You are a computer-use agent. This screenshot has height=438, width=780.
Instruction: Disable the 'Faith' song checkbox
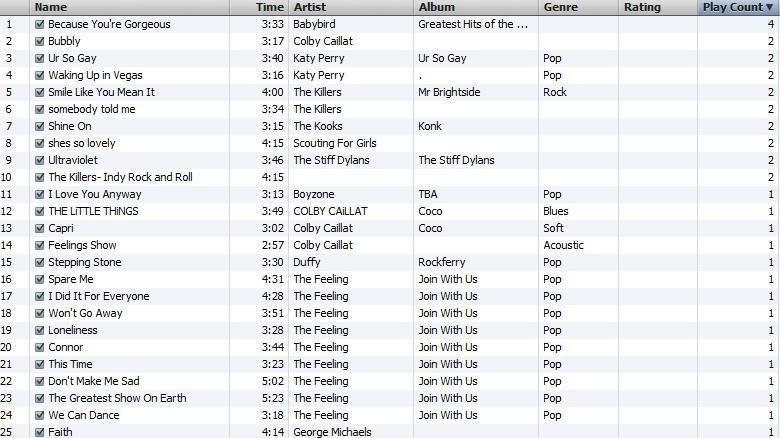pyautogui.click(x=39, y=432)
